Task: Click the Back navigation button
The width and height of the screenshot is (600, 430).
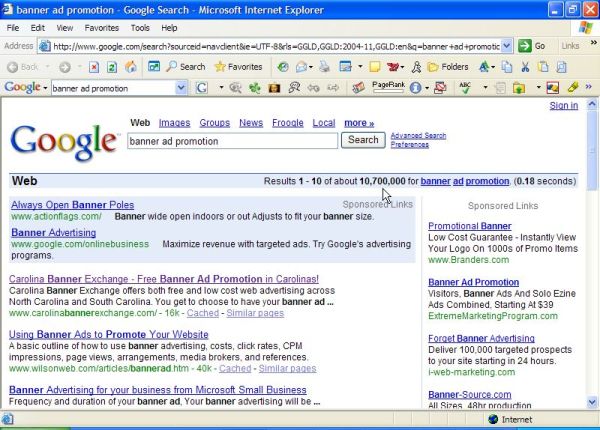Action: [23, 67]
